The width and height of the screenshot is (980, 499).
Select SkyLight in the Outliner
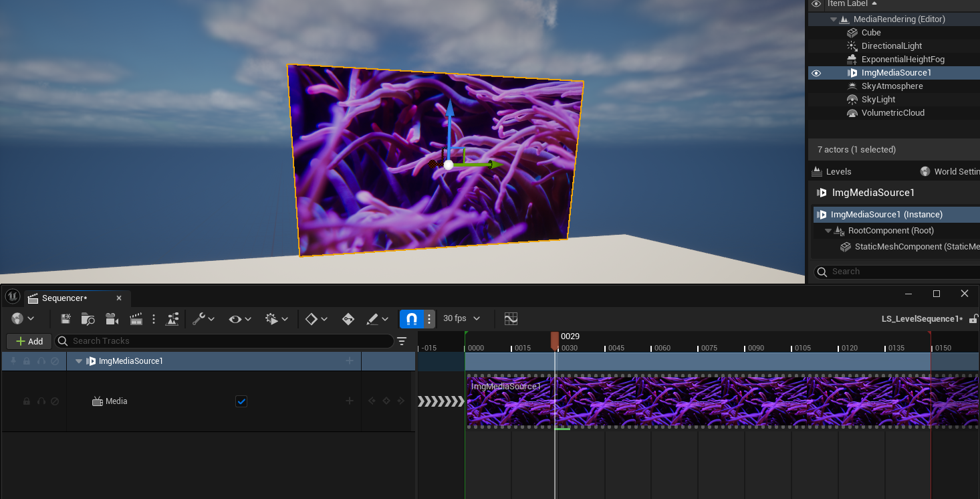(x=878, y=100)
